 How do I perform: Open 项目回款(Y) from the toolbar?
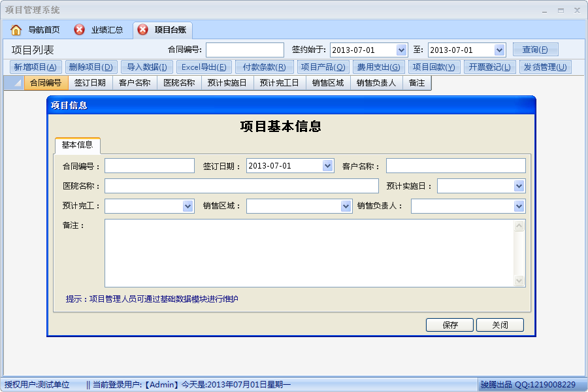(x=434, y=67)
